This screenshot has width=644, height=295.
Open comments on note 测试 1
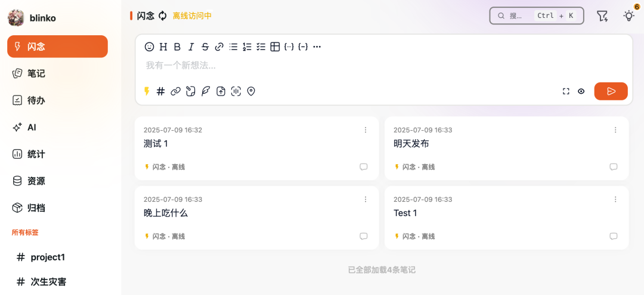point(364,167)
